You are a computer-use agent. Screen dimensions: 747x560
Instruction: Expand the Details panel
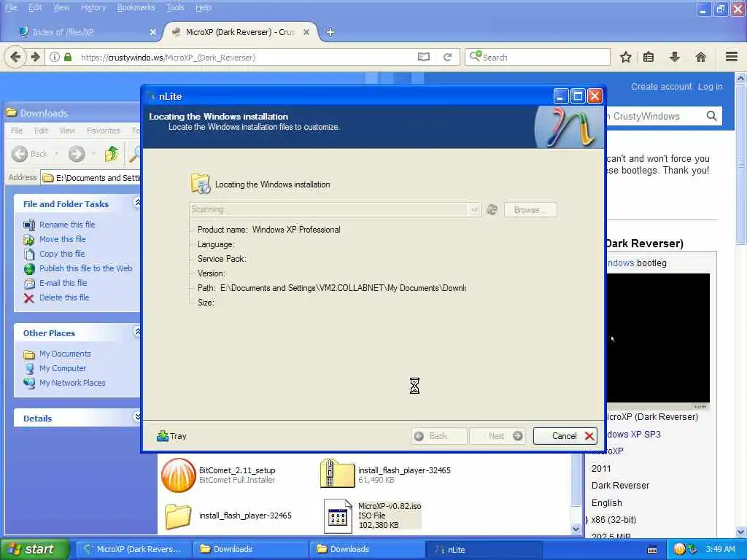137,417
